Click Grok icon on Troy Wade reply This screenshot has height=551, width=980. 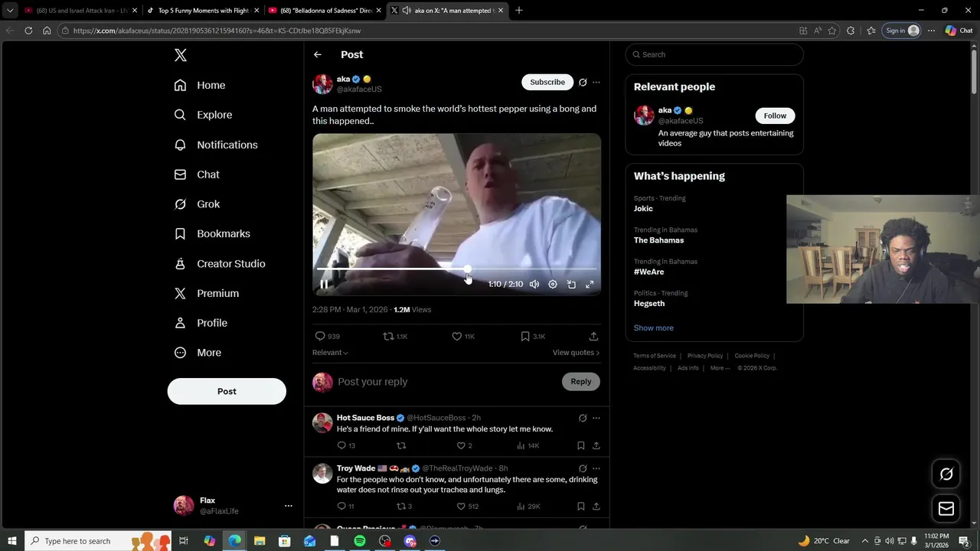[x=583, y=468]
